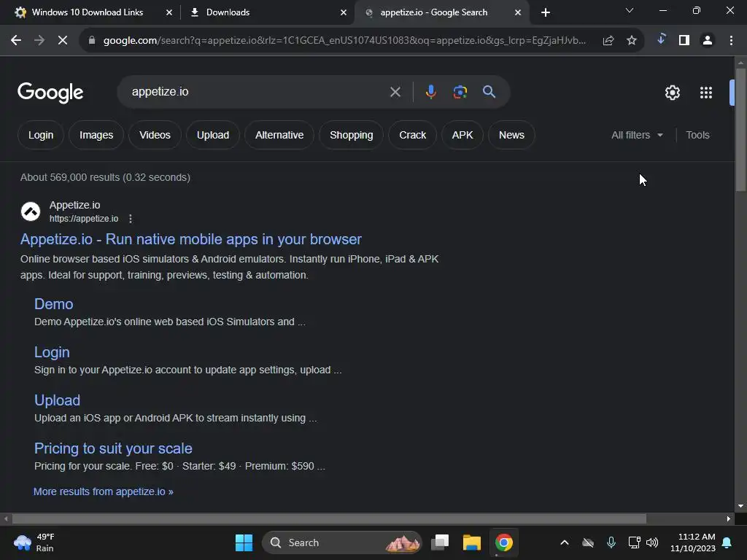The width and height of the screenshot is (747, 560).
Task: Filter results by News
Action: 511,135
